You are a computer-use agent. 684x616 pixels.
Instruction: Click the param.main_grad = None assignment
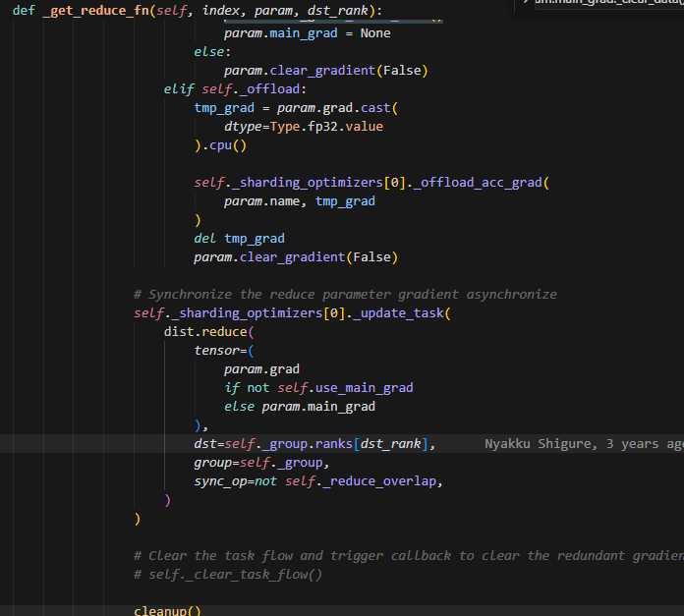coord(307,33)
